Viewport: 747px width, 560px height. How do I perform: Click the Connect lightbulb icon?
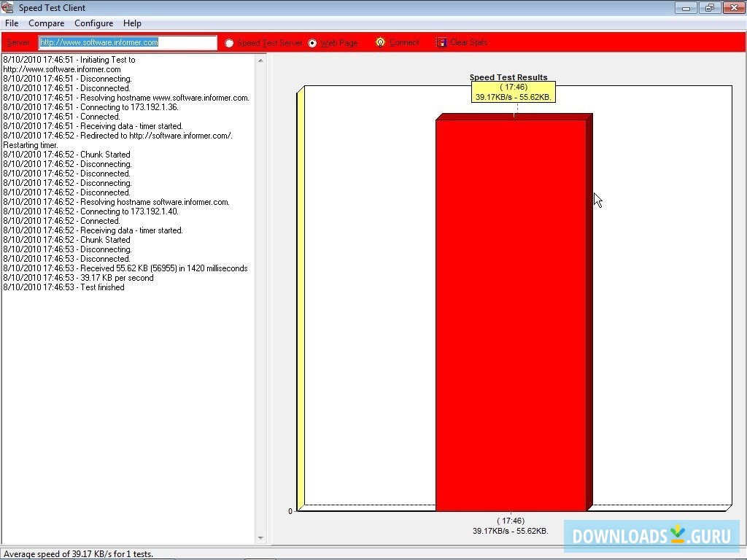coord(379,42)
